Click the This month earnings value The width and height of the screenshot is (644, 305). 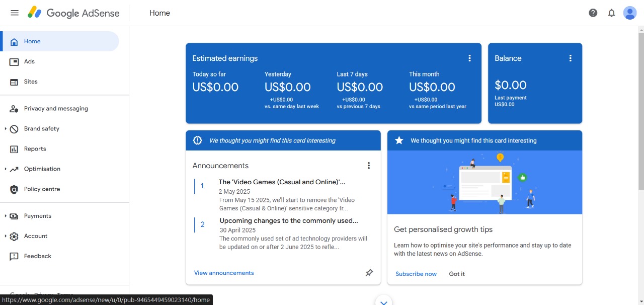point(432,87)
